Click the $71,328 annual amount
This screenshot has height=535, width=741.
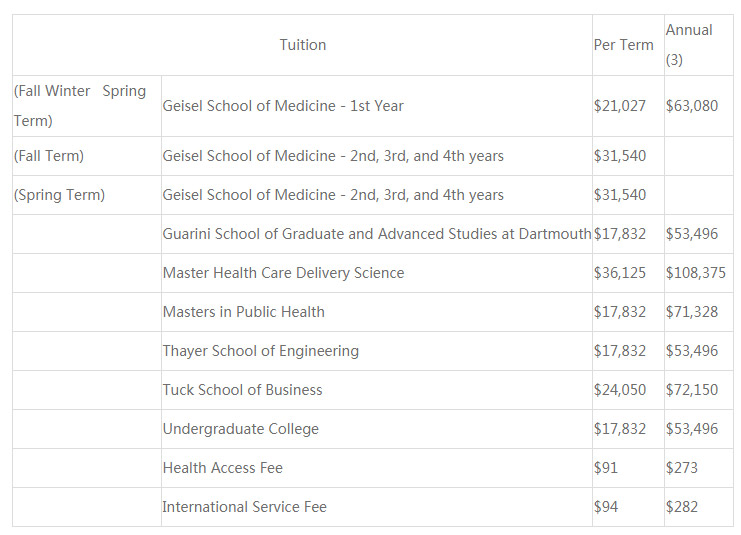692,312
